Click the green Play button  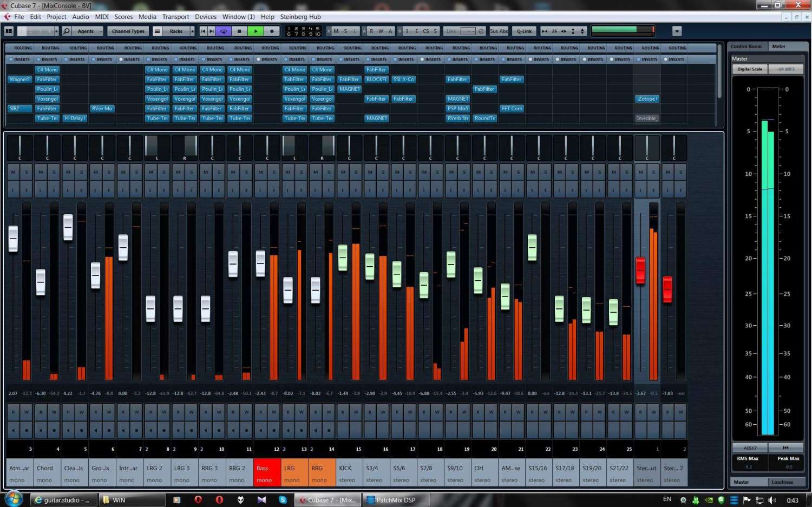(x=256, y=31)
